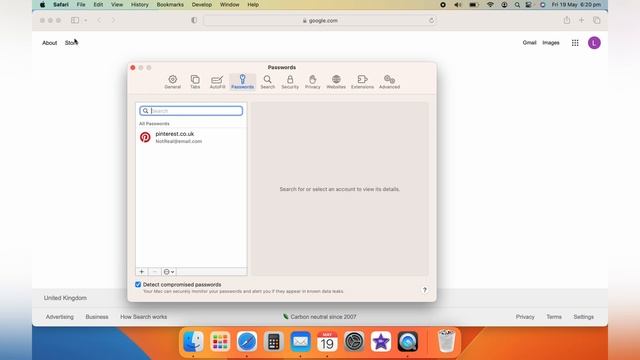Open Finder from the Dock

click(x=193, y=341)
